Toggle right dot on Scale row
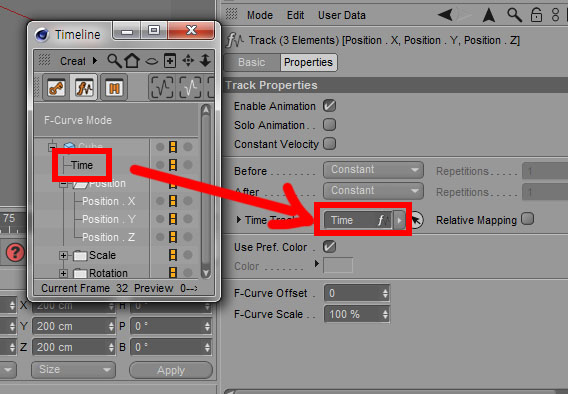 point(188,255)
